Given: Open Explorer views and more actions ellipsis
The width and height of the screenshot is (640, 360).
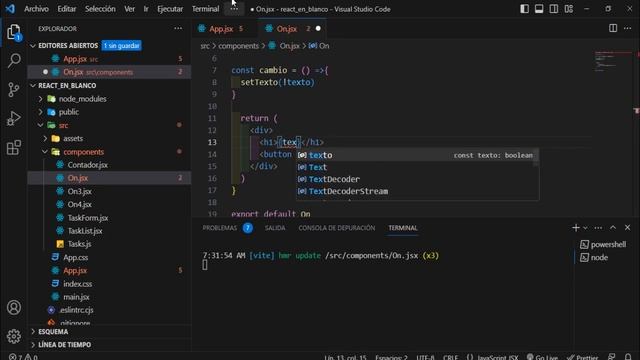Looking at the screenshot, I should 178,29.
